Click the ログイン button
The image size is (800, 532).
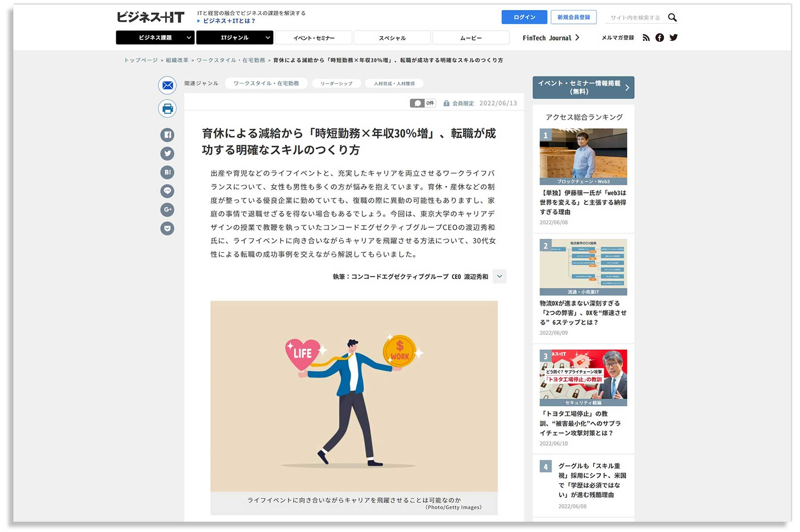524,17
